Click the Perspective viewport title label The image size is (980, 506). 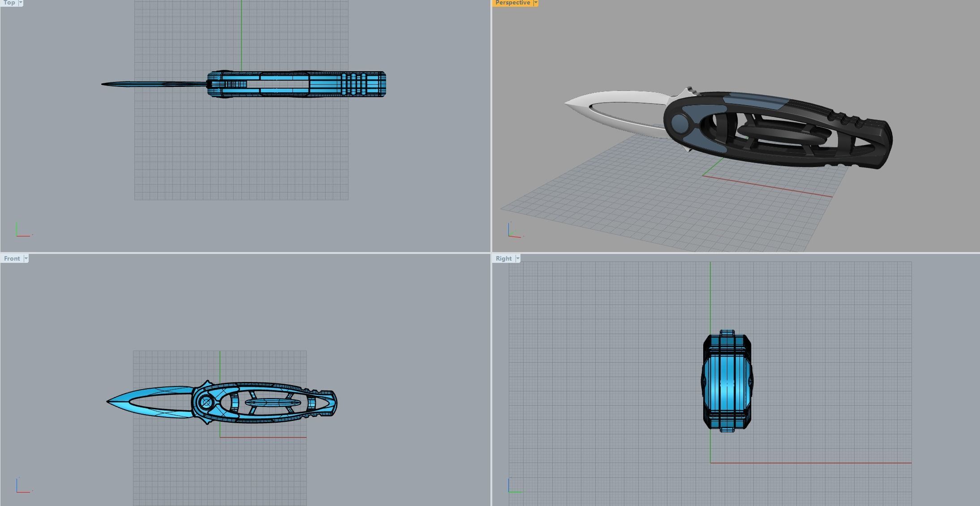(512, 3)
